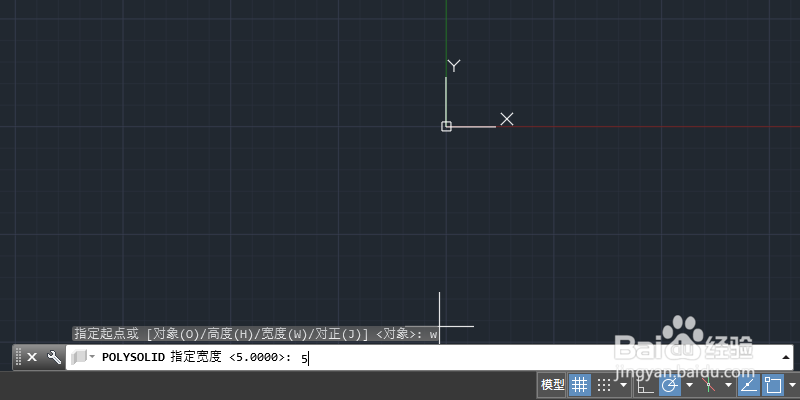Viewport: 800px width, 400px height.
Task: Expand command history with the up arrow
Action: click(x=786, y=358)
